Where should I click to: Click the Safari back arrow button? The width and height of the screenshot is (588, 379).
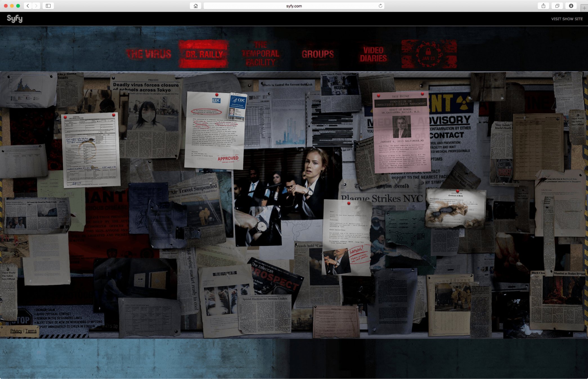pyautogui.click(x=28, y=6)
